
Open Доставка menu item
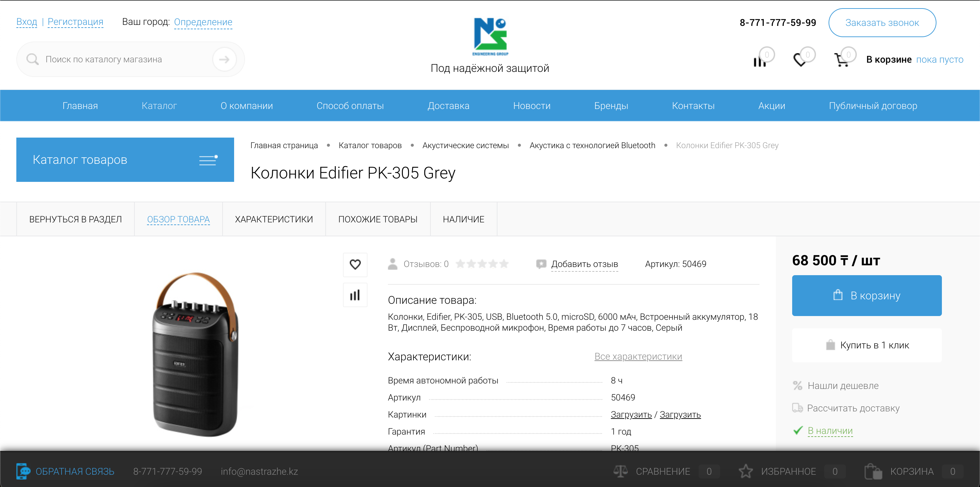pos(448,106)
